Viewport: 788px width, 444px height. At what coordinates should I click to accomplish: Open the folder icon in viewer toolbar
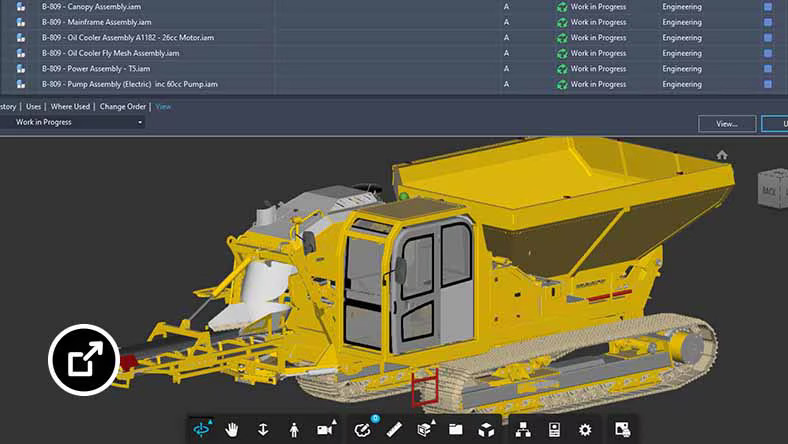(x=456, y=429)
